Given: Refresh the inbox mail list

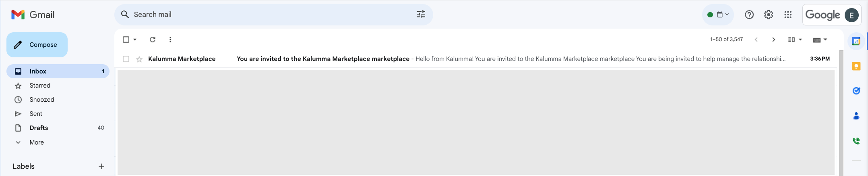Looking at the screenshot, I should point(153,40).
